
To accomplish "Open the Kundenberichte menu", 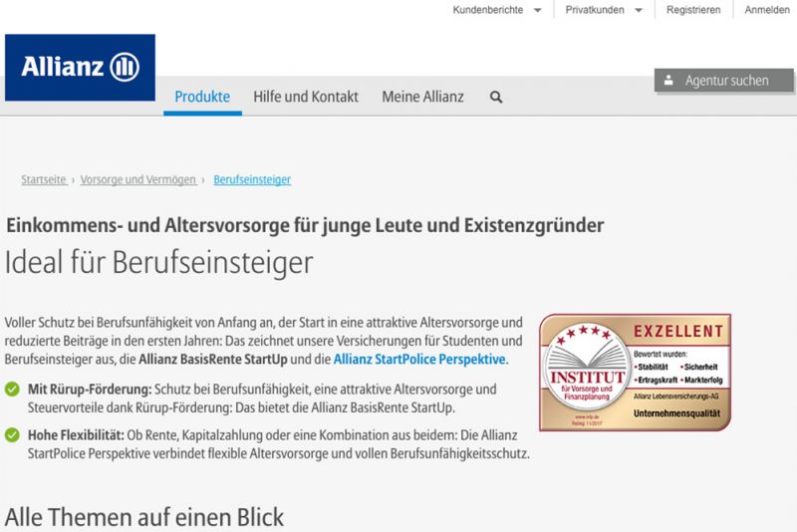I will [x=487, y=10].
